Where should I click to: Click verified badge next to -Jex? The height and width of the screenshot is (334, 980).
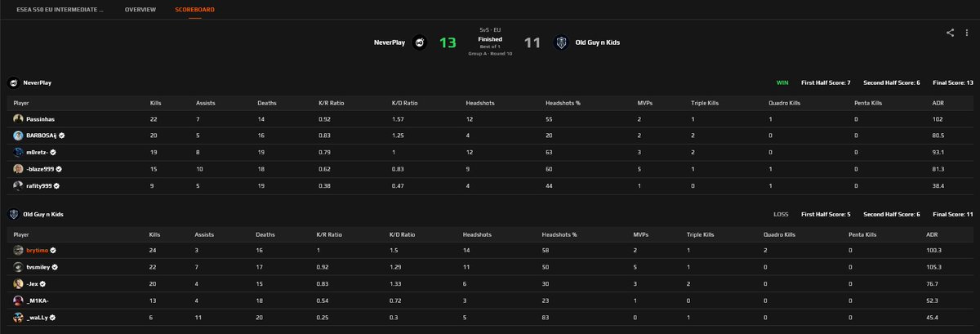pyautogui.click(x=43, y=283)
